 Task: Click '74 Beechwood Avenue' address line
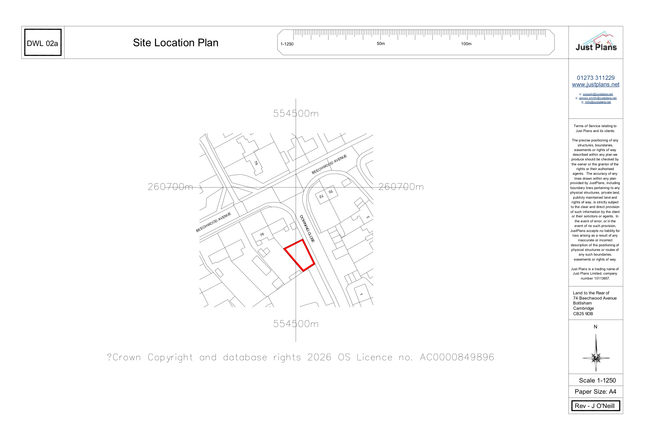coord(595,298)
